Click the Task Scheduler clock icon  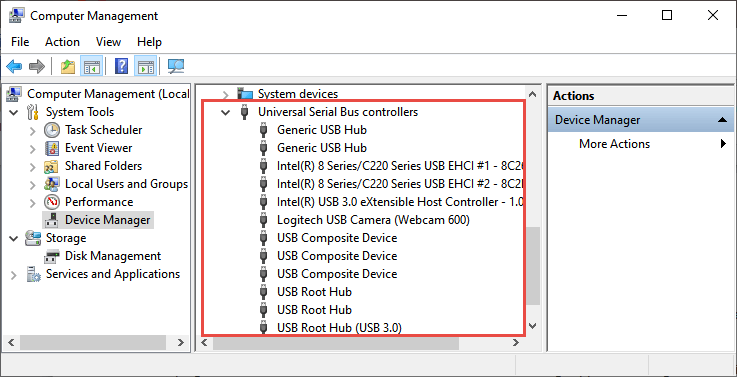(x=52, y=130)
